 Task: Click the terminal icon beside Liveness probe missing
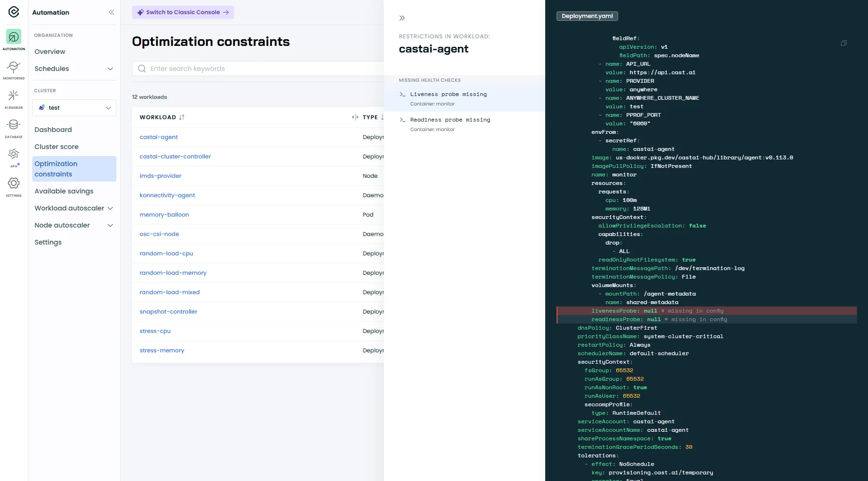point(402,94)
